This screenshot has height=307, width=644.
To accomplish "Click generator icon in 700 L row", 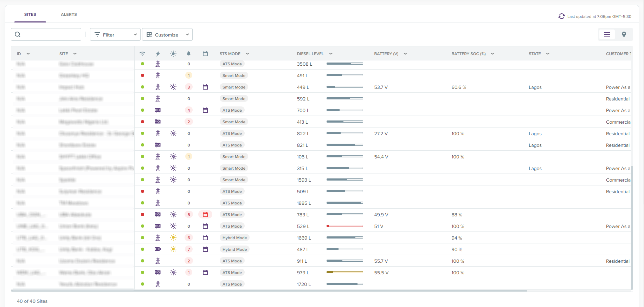I will point(158,110).
